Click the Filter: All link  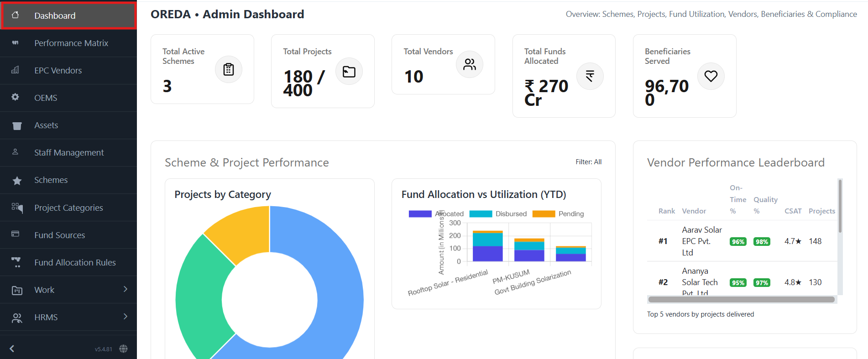588,162
